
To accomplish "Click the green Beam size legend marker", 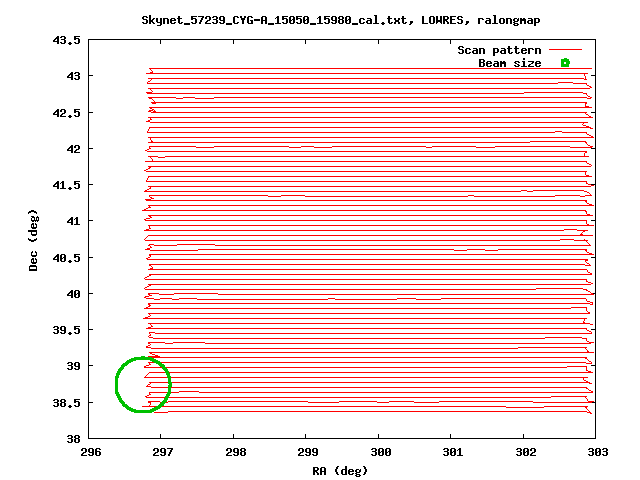I will [x=565, y=63].
